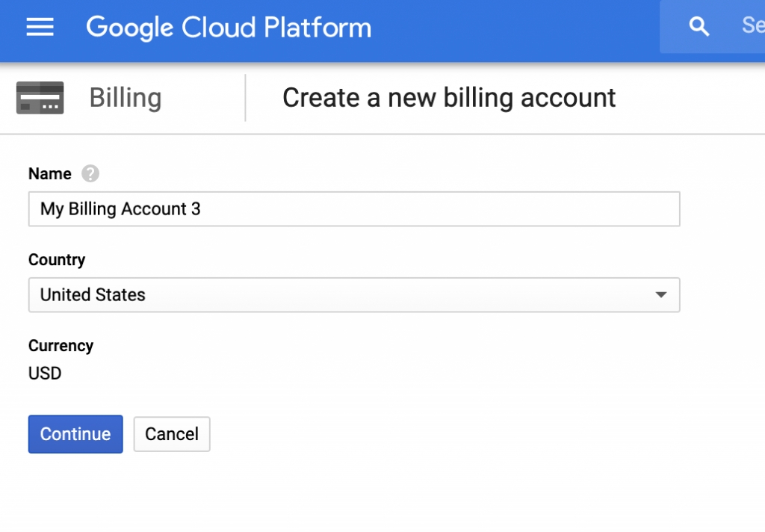The image size is (765, 532).
Task: Click the Country dropdown arrow
Action: (661, 295)
